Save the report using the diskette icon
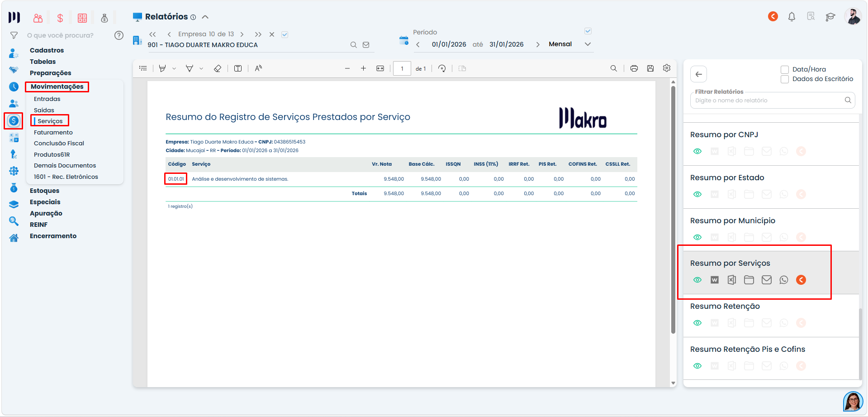 pyautogui.click(x=650, y=68)
